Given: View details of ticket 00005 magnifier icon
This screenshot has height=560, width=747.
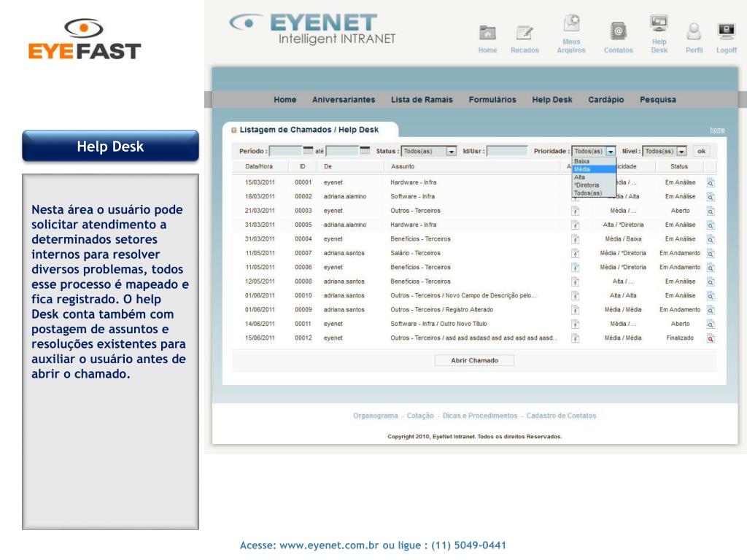Looking at the screenshot, I should pos(711,225).
